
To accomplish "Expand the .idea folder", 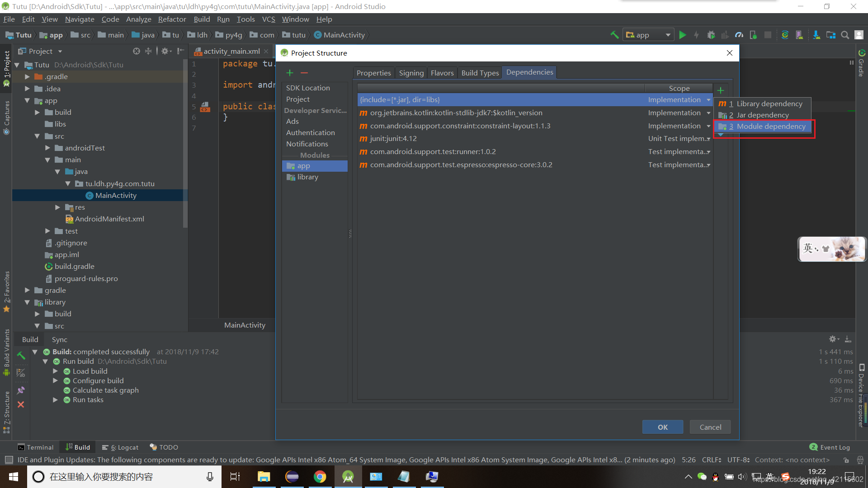I will (x=27, y=89).
